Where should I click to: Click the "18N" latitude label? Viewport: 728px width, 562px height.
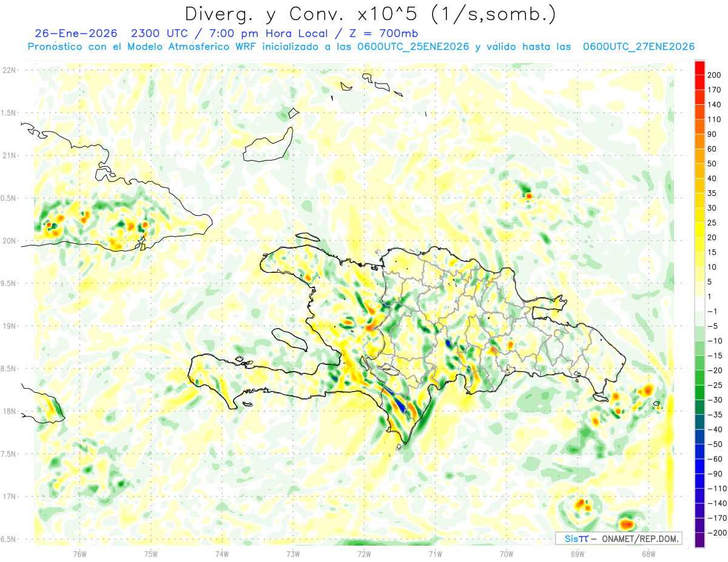click(8, 411)
